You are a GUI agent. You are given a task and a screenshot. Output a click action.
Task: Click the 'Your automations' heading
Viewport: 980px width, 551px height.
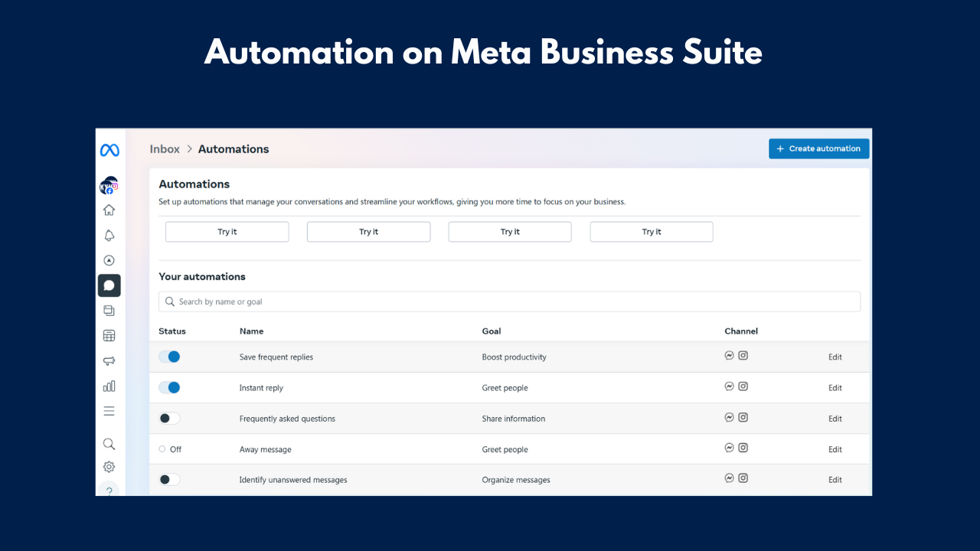202,277
